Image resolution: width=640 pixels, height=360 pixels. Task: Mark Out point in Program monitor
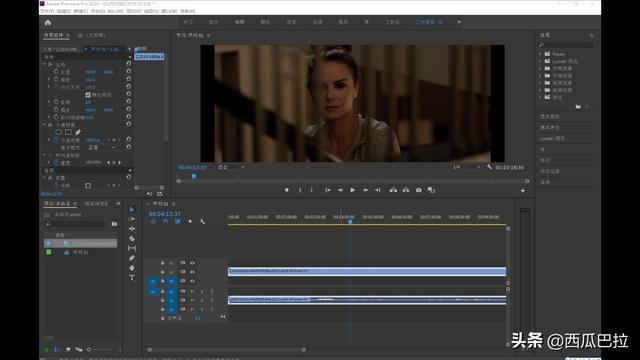[311, 190]
